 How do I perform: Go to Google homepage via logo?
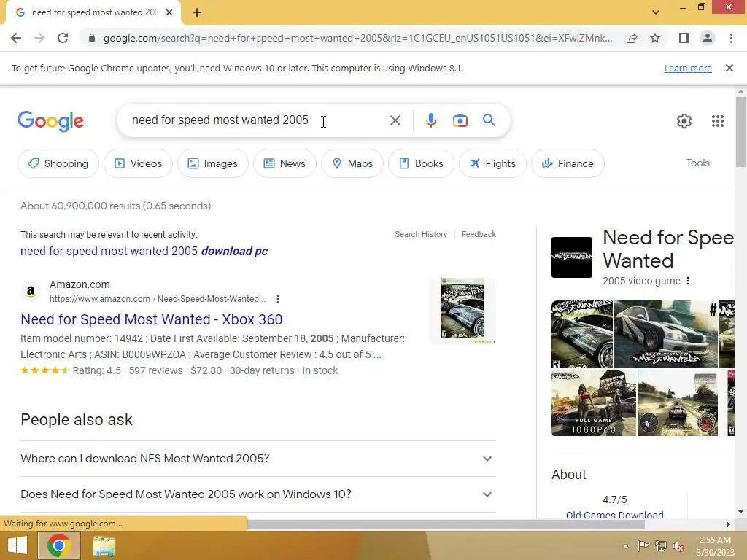(x=51, y=121)
